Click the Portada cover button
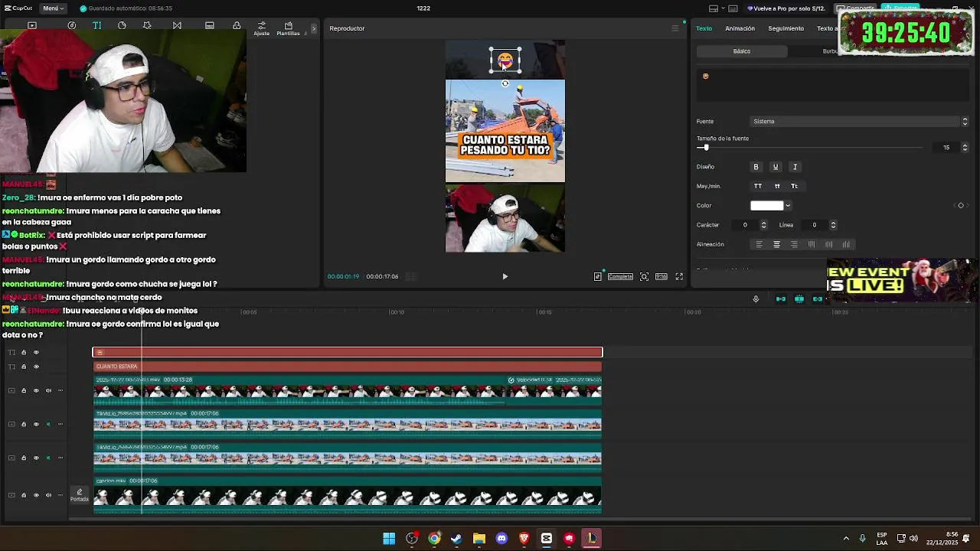The height and width of the screenshot is (551, 980). click(80, 495)
